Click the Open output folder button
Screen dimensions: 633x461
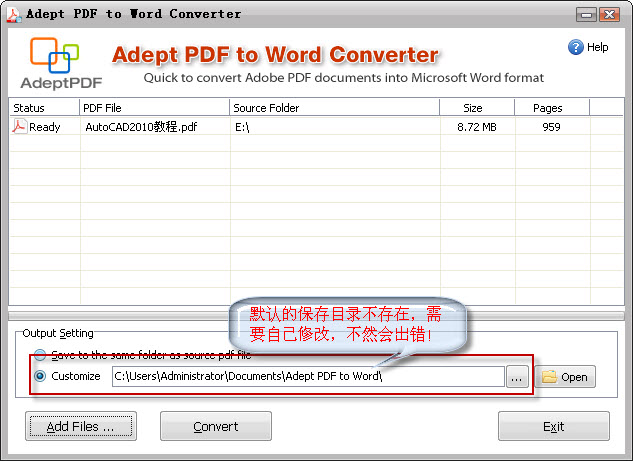pos(565,377)
